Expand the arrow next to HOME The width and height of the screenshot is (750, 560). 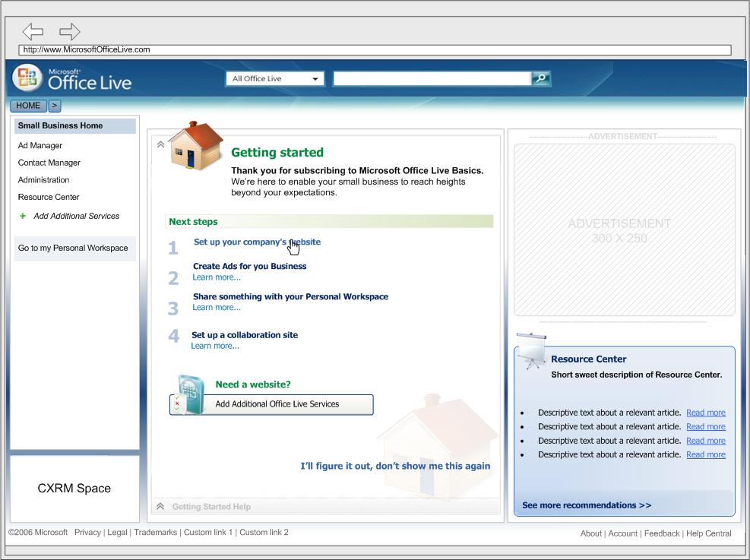(x=55, y=105)
